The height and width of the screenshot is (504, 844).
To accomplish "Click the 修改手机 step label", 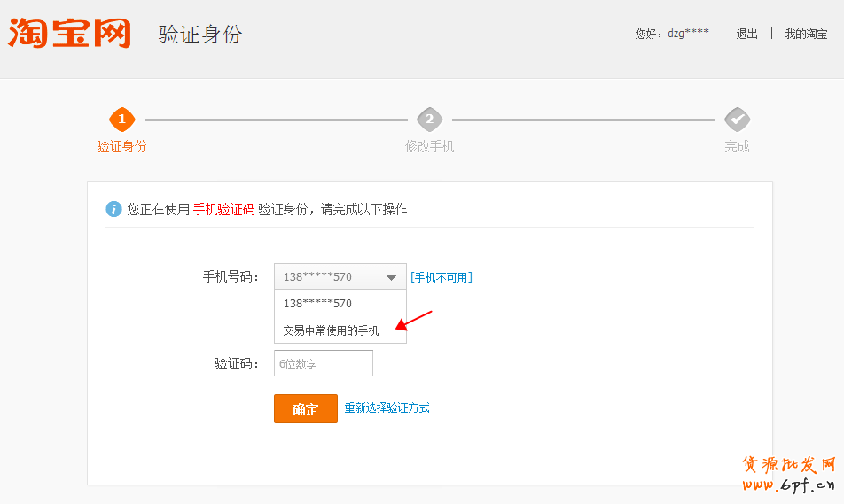I will point(429,146).
